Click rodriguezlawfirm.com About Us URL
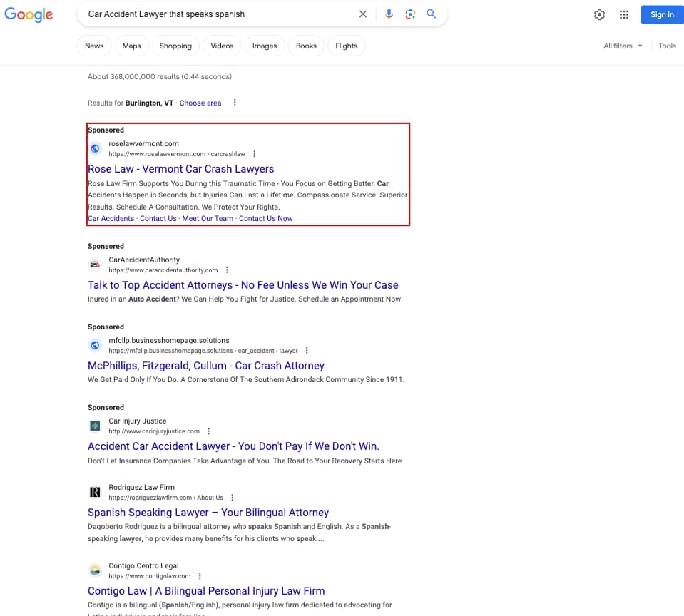Screen dimensions: 684x616 [x=165, y=498]
